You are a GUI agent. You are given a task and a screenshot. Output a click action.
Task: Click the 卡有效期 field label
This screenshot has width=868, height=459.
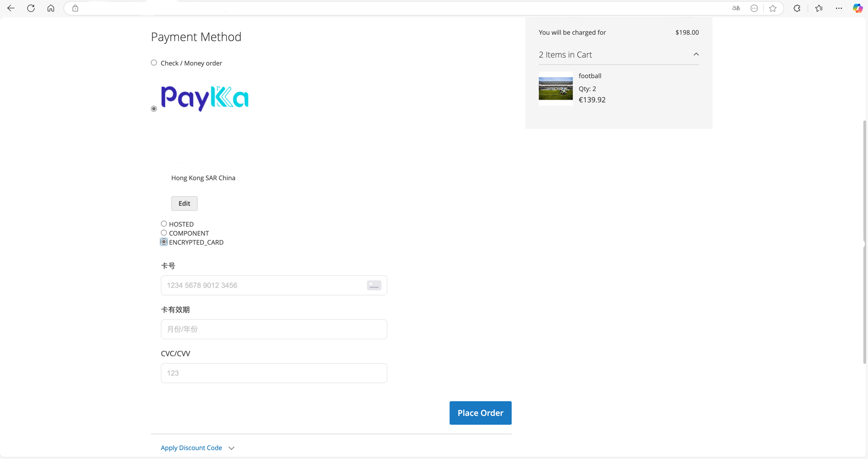175,310
